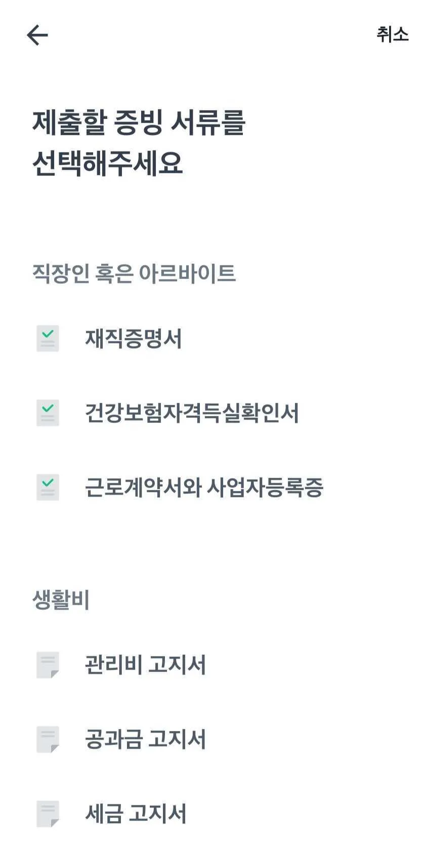Tap the document icon next to 세금 고지서
This screenshot has height=868, width=425.
click(x=48, y=813)
